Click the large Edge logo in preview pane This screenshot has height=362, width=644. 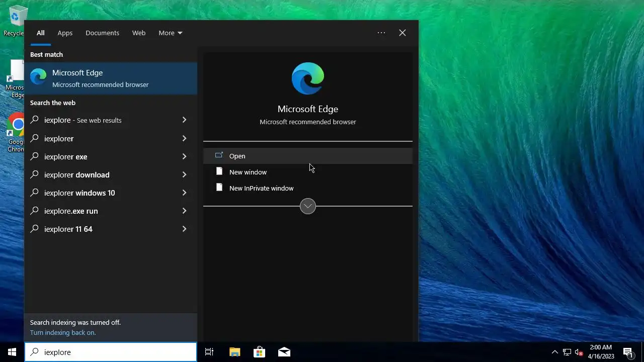pos(308,78)
